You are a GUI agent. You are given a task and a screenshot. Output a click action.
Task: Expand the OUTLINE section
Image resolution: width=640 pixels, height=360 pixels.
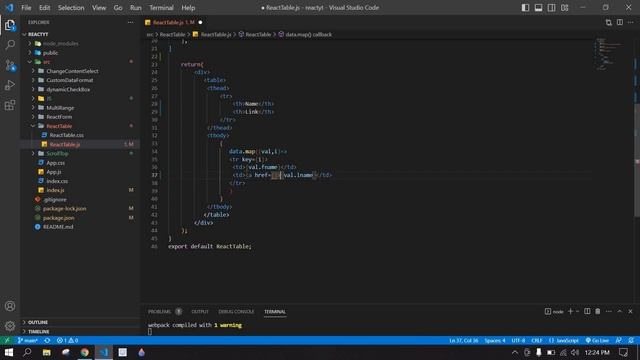pyautogui.click(x=38, y=322)
